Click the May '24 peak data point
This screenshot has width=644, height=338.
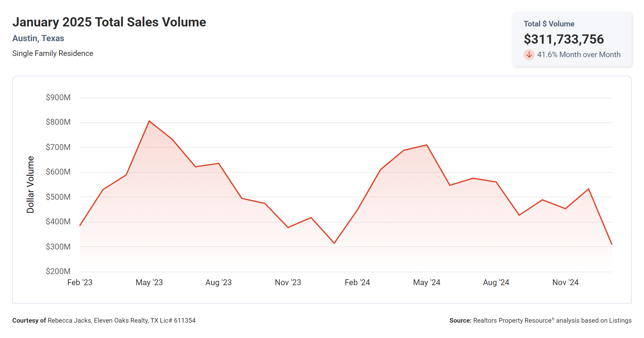coord(427,145)
